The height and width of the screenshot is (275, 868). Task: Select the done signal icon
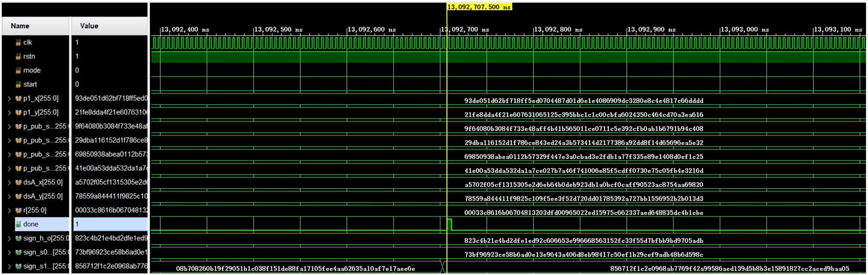point(18,224)
